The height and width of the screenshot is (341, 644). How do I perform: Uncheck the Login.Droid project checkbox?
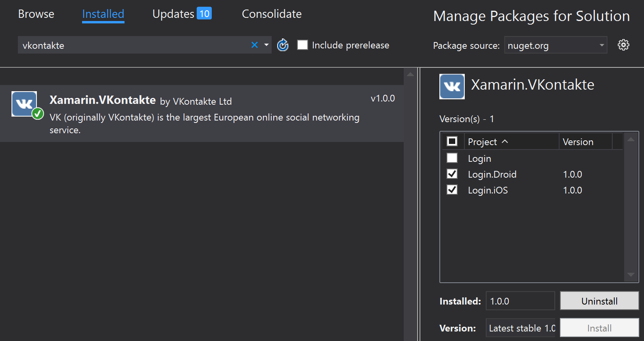point(452,174)
